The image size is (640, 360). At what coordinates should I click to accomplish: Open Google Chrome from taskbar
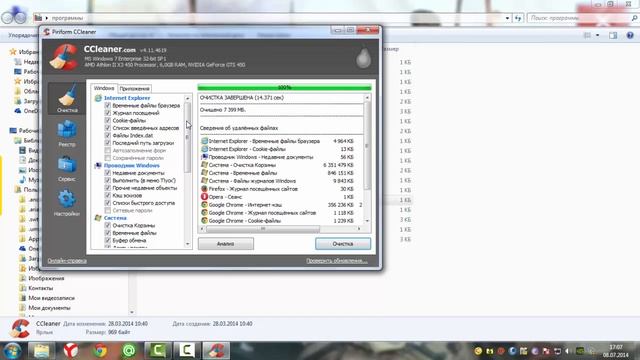100,351
